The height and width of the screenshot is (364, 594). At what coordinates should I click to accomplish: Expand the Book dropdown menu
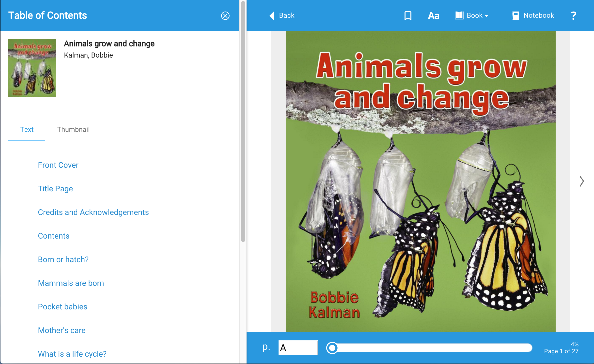(471, 15)
